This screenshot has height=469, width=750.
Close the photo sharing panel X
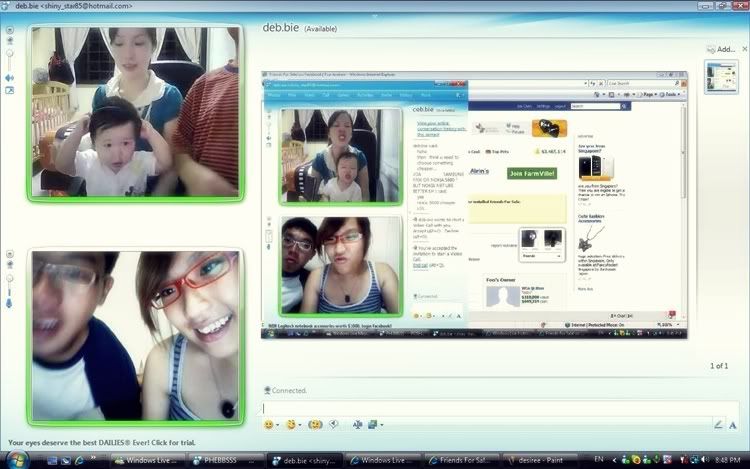pyautogui.click(x=745, y=49)
